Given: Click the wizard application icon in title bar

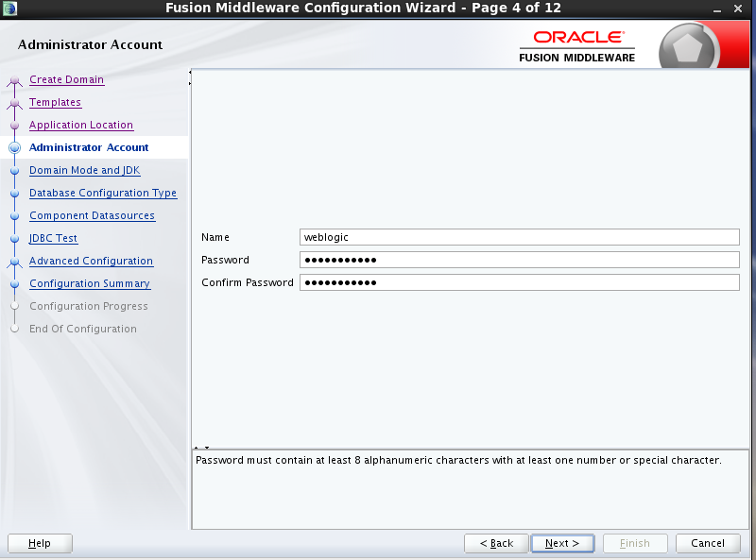Looking at the screenshot, I should pyautogui.click(x=11, y=8).
